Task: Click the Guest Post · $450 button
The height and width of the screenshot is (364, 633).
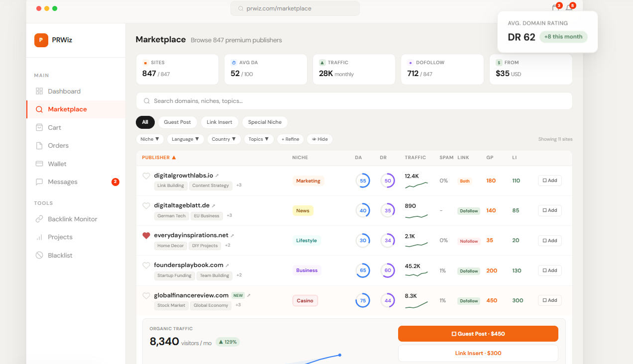Action: [478, 334]
